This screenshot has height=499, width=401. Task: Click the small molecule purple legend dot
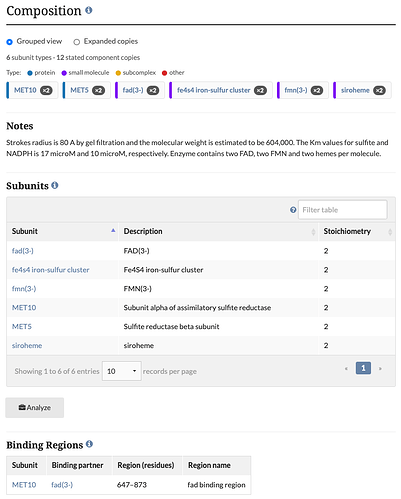point(64,73)
